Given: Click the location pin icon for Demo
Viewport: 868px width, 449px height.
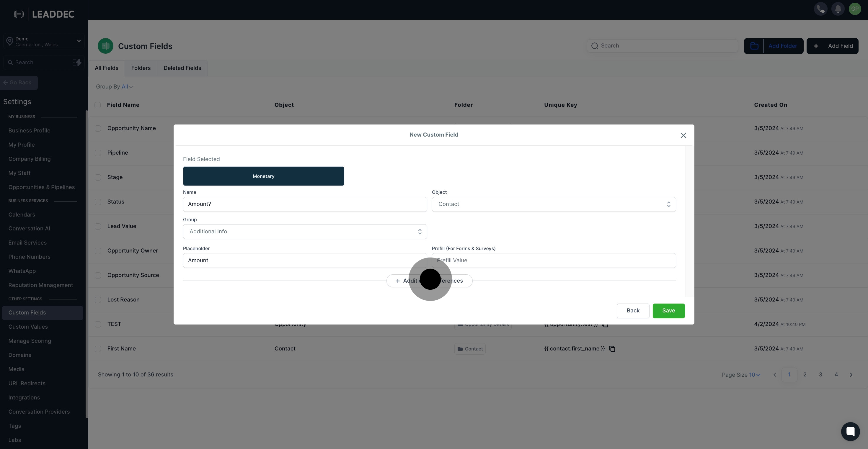Looking at the screenshot, I should [x=10, y=41].
